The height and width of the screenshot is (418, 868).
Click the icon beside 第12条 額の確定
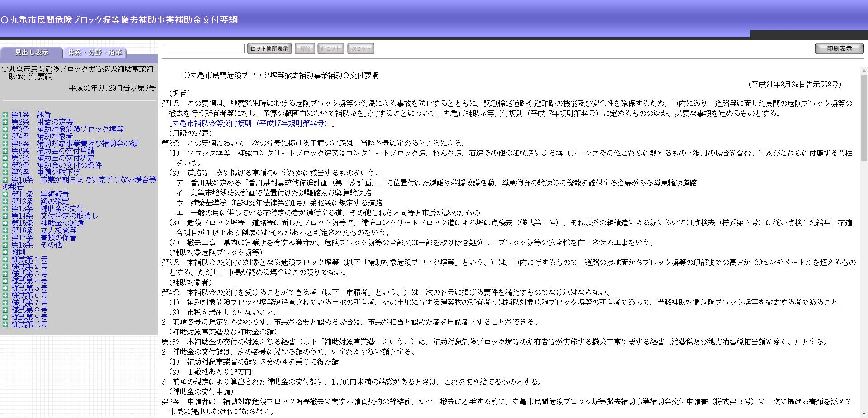pos(5,201)
